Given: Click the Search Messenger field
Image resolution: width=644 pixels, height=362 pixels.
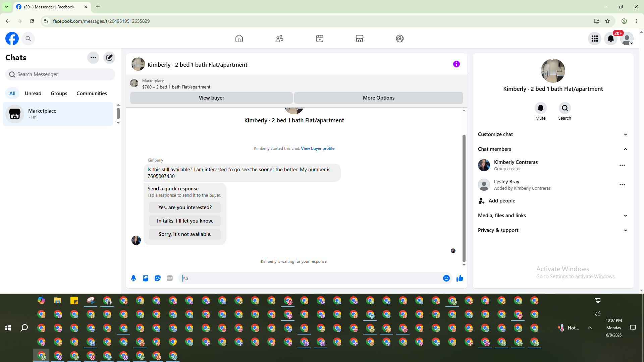Looking at the screenshot, I should [x=60, y=74].
